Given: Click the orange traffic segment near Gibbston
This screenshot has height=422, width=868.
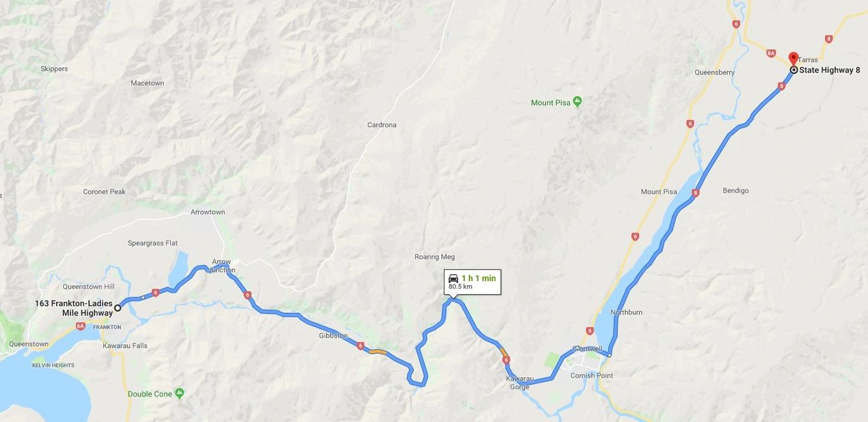Looking at the screenshot, I should coord(378,352).
